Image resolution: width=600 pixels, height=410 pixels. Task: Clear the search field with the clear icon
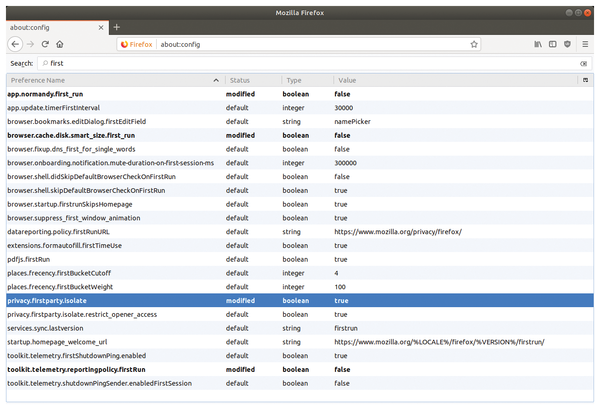(x=584, y=64)
